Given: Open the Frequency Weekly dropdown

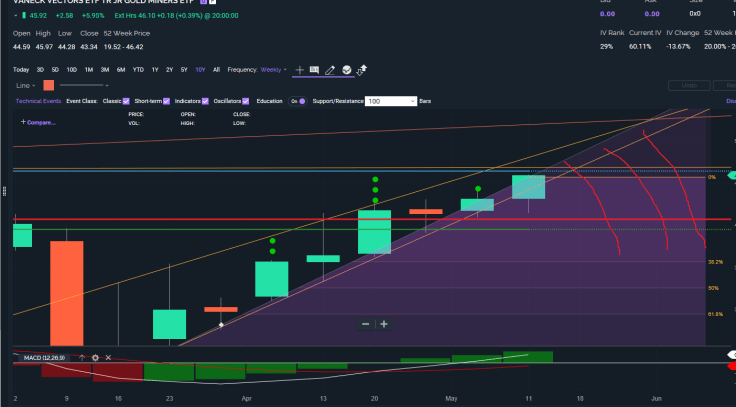Looking at the screenshot, I should (x=273, y=70).
